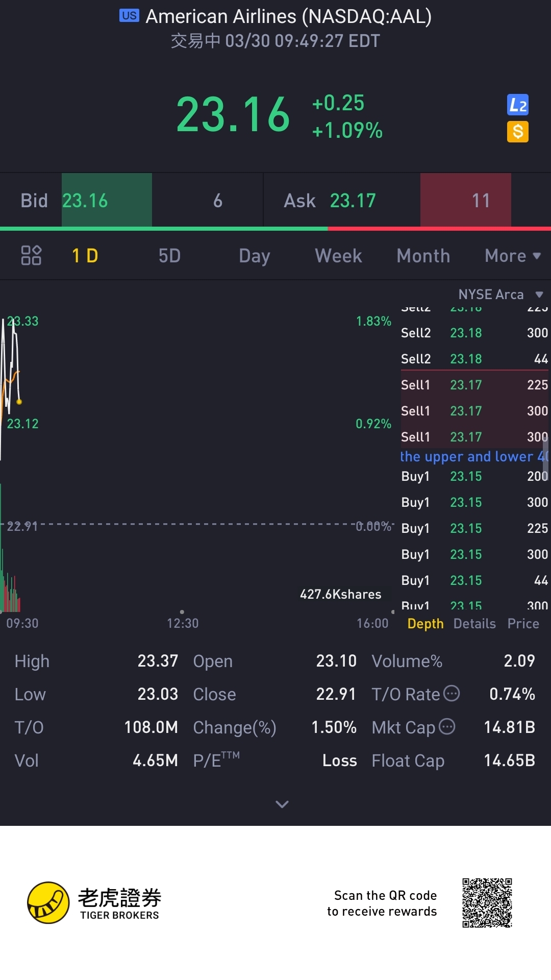Select the Buy1 23.15 row with 44
Viewport: 551px width, 980px height.
[x=474, y=580]
